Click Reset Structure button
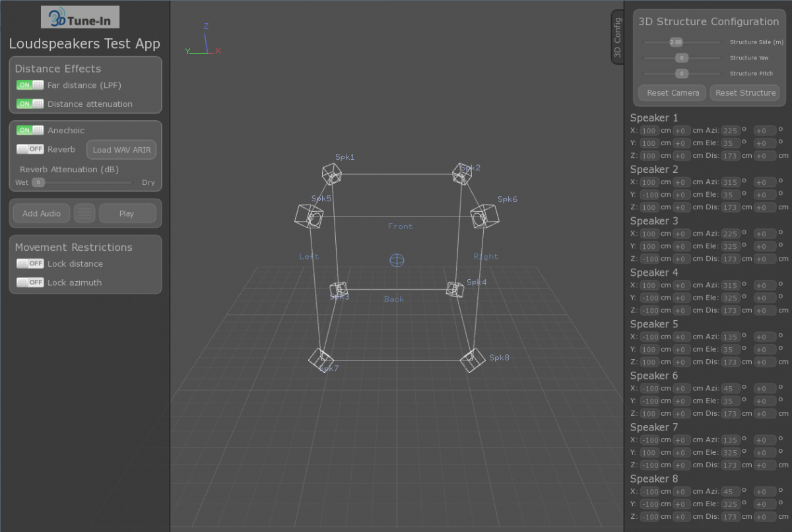The height and width of the screenshot is (532, 792). click(x=745, y=92)
